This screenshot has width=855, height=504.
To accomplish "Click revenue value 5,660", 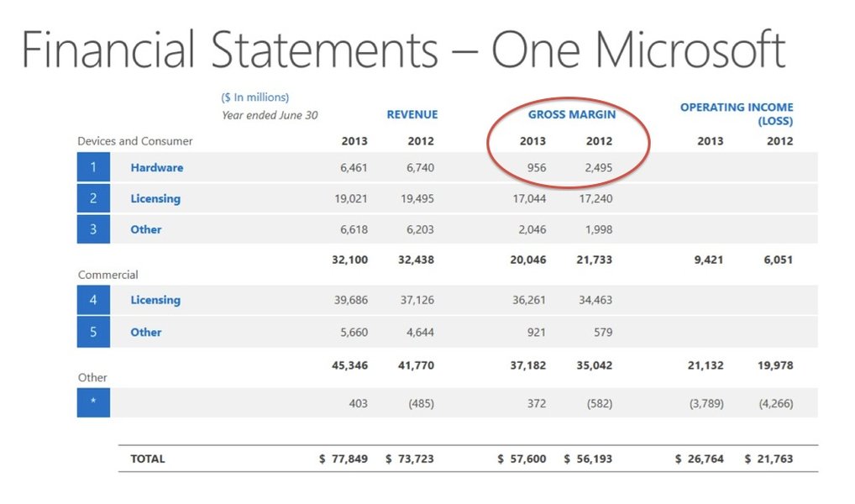I will point(354,332).
